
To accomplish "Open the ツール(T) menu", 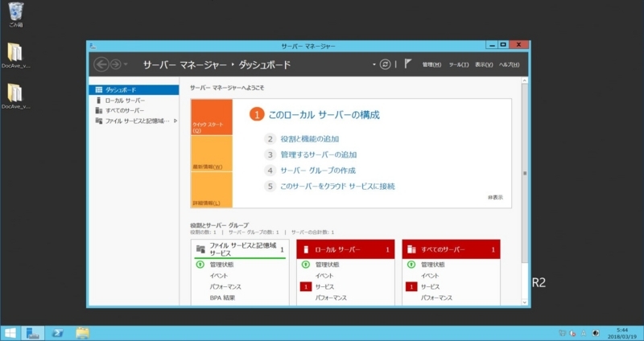I will (458, 65).
